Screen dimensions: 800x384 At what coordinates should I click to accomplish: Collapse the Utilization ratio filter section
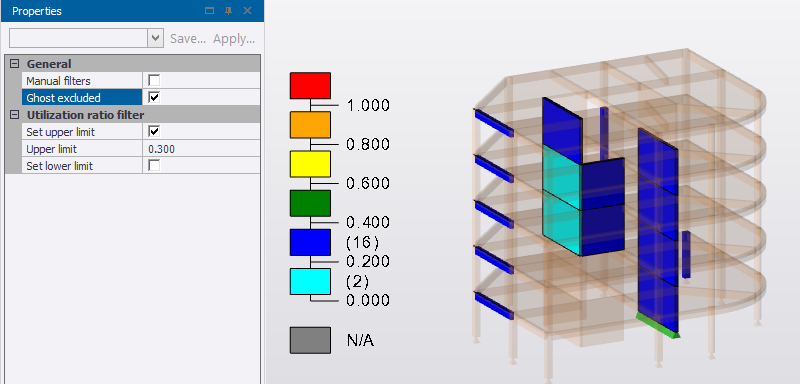pyautogui.click(x=14, y=114)
